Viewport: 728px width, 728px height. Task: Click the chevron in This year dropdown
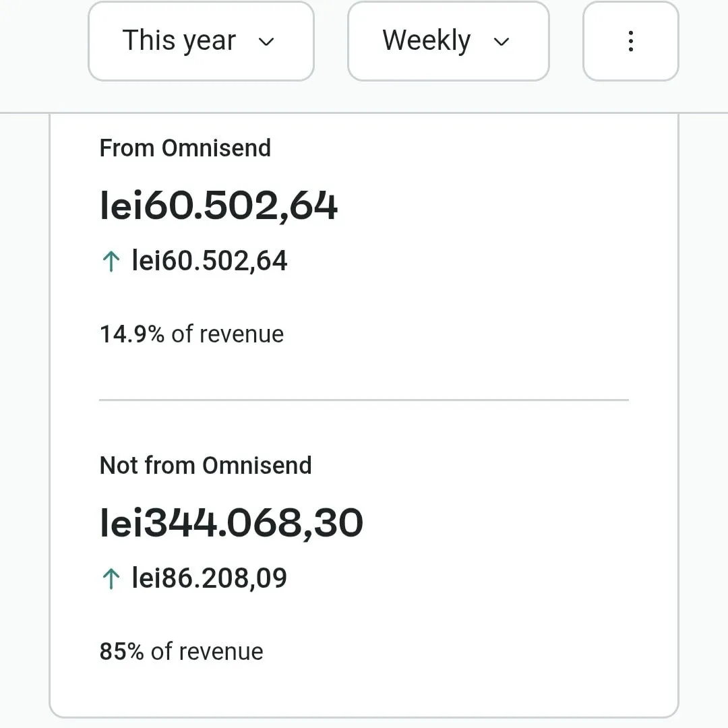point(267,42)
